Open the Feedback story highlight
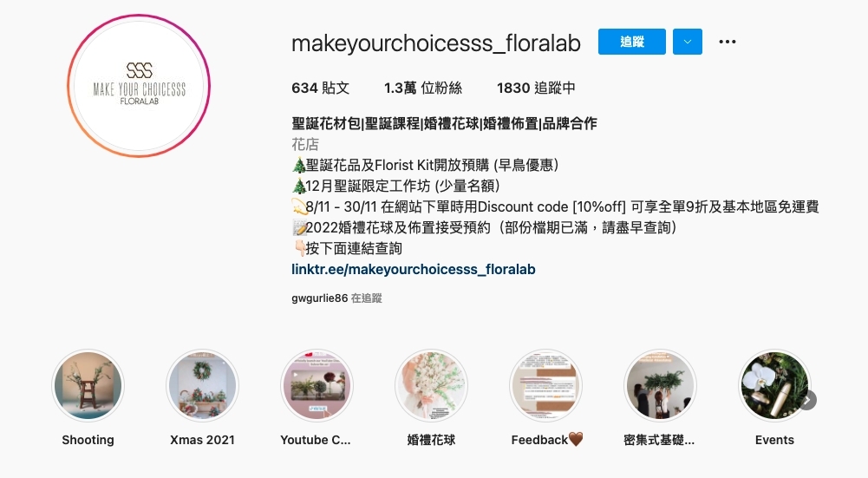This screenshot has width=868, height=478. [545, 385]
